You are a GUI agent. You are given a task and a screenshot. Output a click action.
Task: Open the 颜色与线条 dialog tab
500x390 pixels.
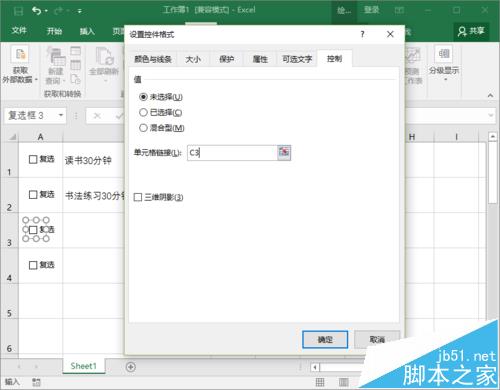(x=153, y=59)
